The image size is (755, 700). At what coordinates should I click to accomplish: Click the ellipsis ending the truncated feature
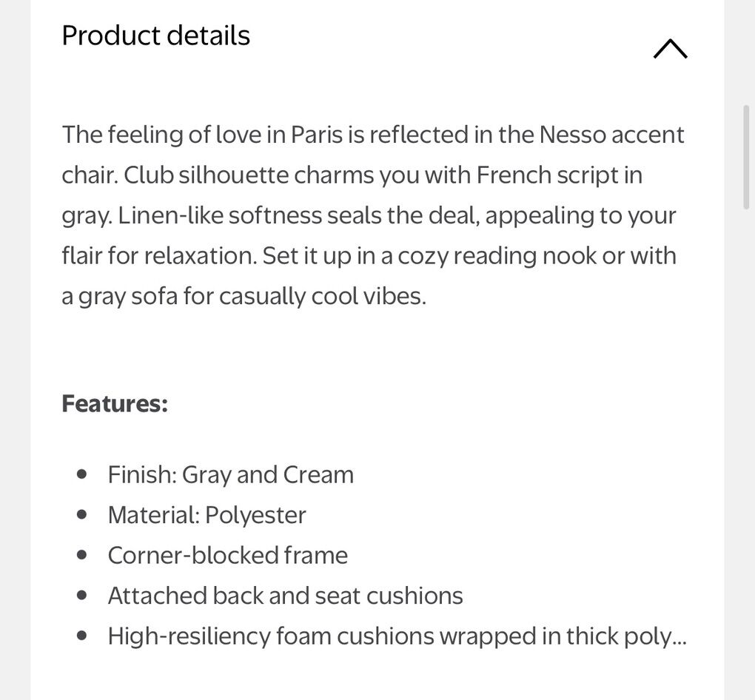click(x=679, y=638)
